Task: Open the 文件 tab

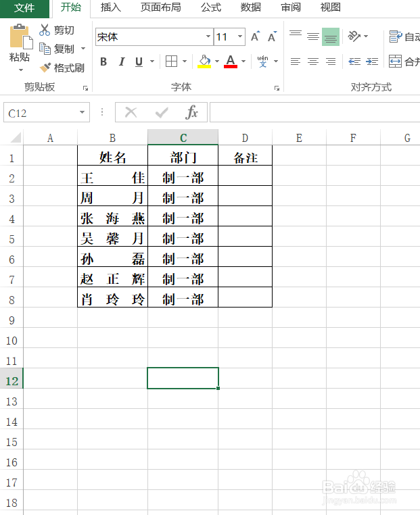Action: [24, 8]
